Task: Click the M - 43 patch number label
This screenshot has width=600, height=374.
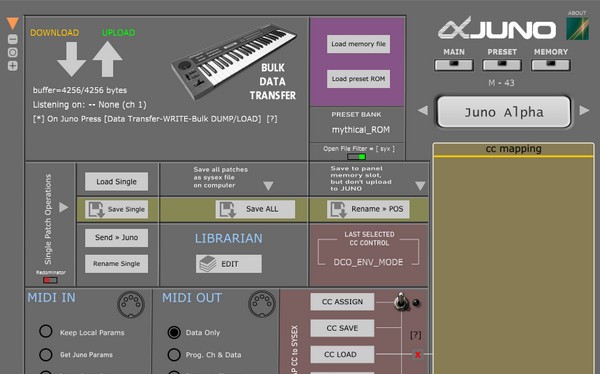Action: click(x=501, y=83)
